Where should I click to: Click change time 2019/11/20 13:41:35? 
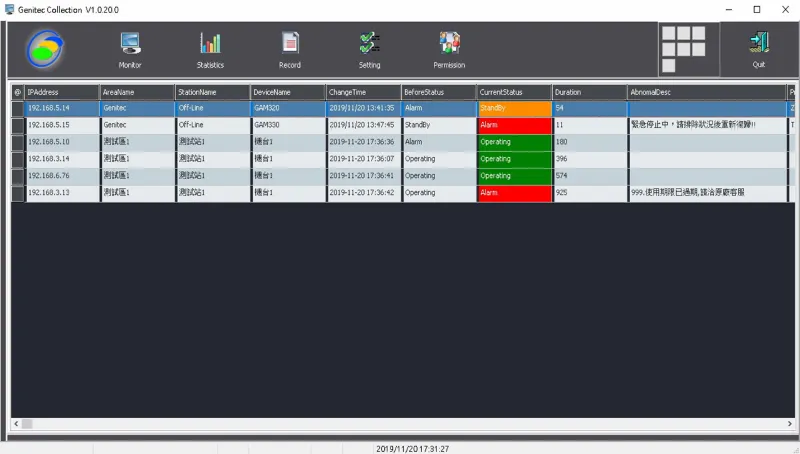click(362, 108)
